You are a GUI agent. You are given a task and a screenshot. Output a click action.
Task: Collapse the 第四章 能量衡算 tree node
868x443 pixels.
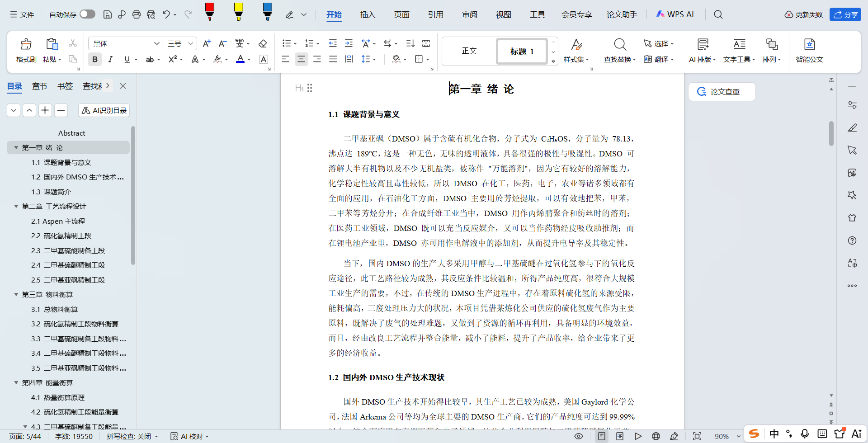(16, 383)
